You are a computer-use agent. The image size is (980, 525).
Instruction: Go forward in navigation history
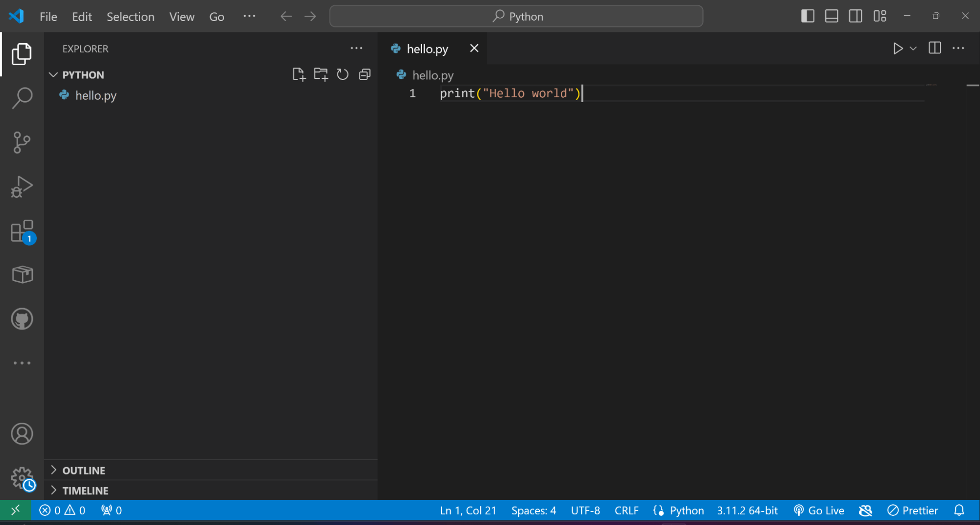pos(310,16)
